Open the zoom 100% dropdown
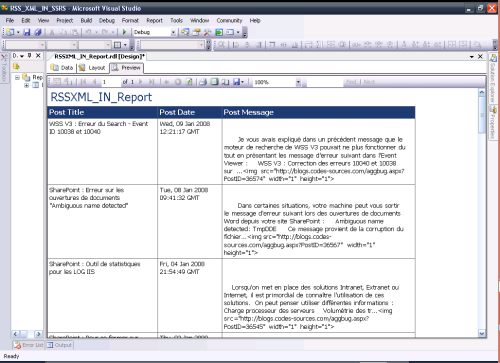The image size is (500, 363). [298, 82]
